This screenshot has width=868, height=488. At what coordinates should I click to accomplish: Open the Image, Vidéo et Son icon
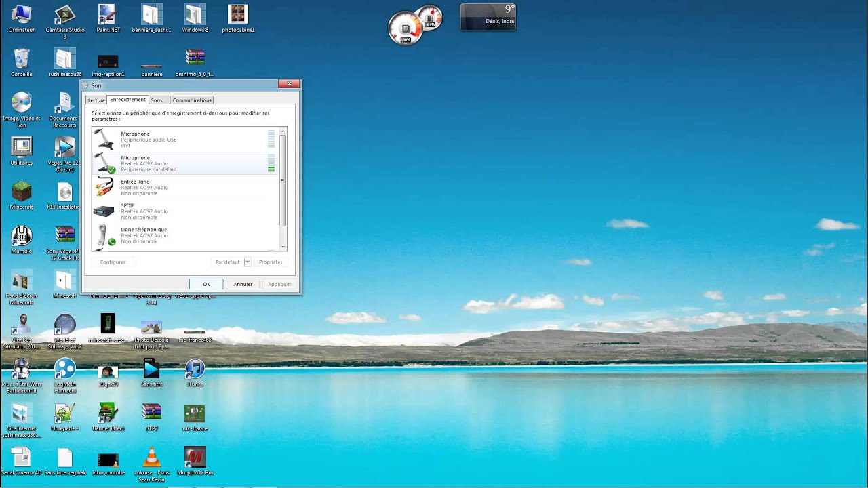[21, 109]
